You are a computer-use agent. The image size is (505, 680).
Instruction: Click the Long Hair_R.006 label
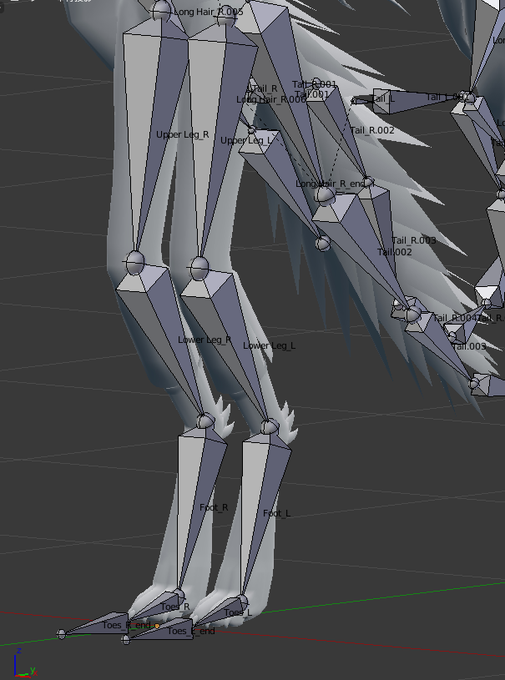[x=271, y=99]
